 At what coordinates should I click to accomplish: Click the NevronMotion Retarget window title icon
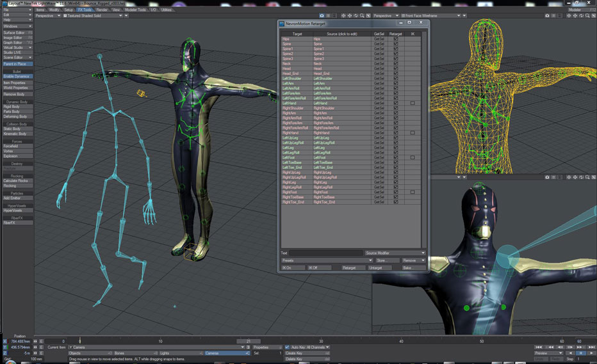(x=281, y=22)
